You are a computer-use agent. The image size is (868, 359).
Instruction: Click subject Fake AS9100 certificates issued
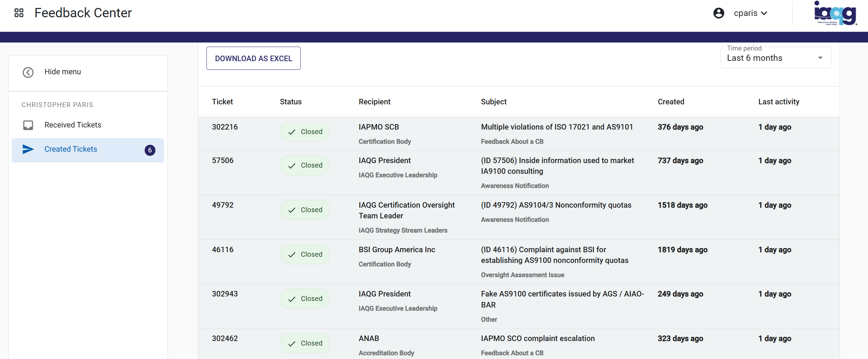click(x=562, y=299)
